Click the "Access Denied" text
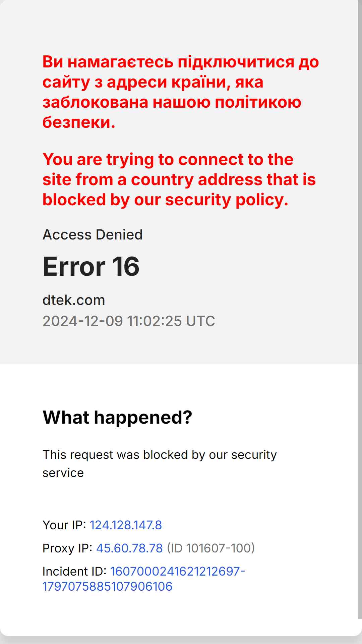362x644 pixels. [93, 234]
